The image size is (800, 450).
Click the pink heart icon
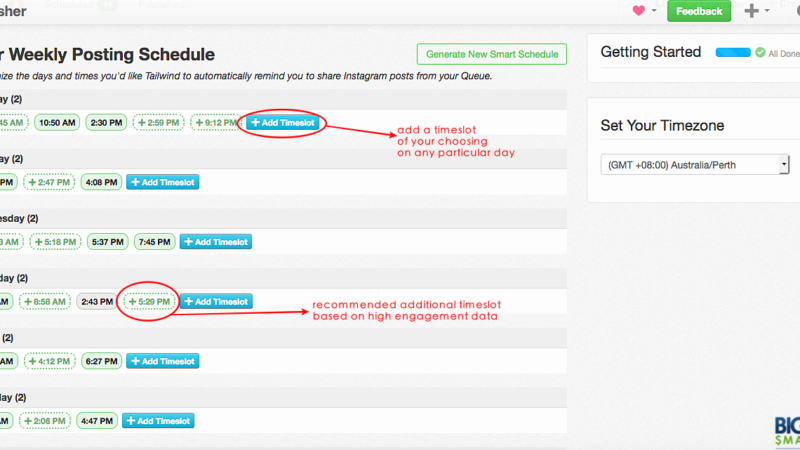(640, 11)
